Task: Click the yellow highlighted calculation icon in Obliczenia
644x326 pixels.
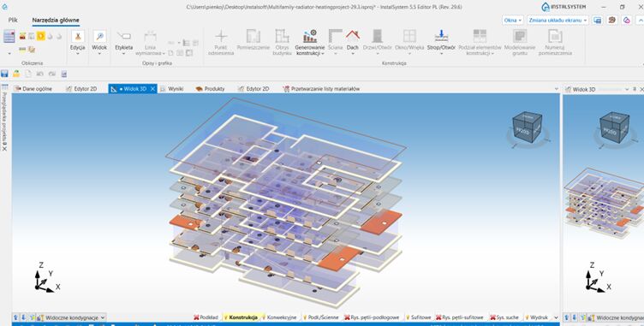Action: (40, 36)
